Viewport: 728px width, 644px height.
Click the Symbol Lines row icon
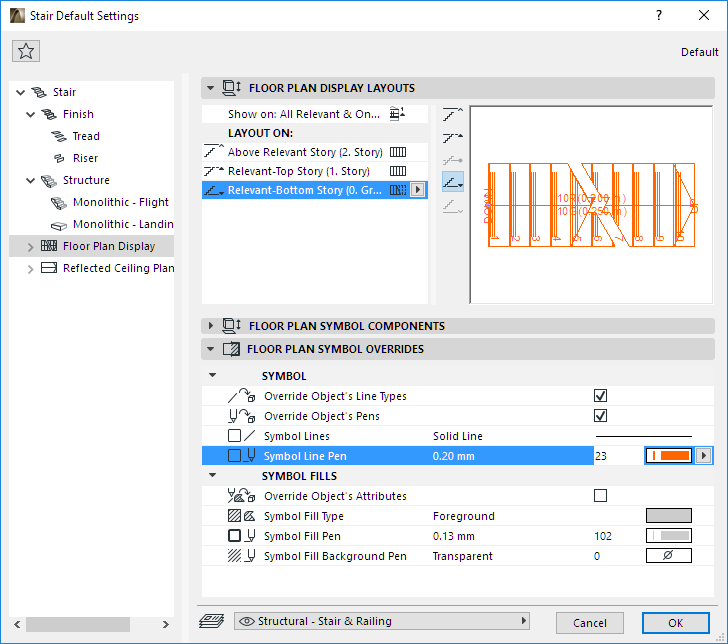pyautogui.click(x=241, y=436)
